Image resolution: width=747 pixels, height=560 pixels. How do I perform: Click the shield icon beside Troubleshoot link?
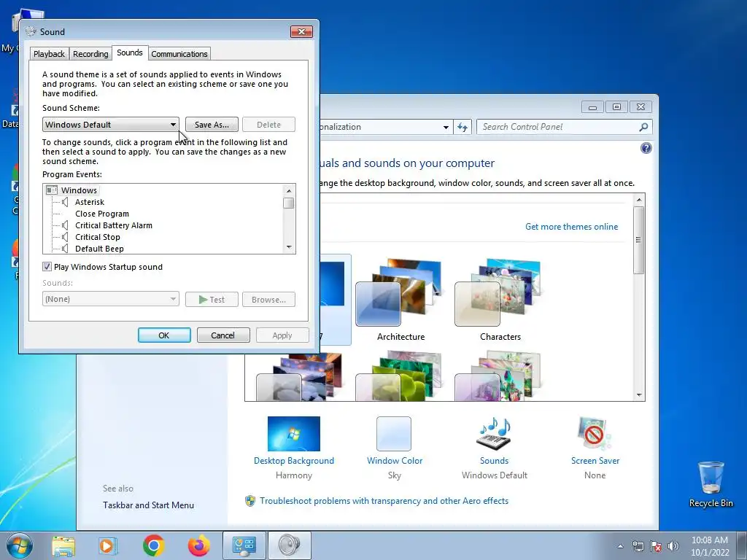[250, 501]
